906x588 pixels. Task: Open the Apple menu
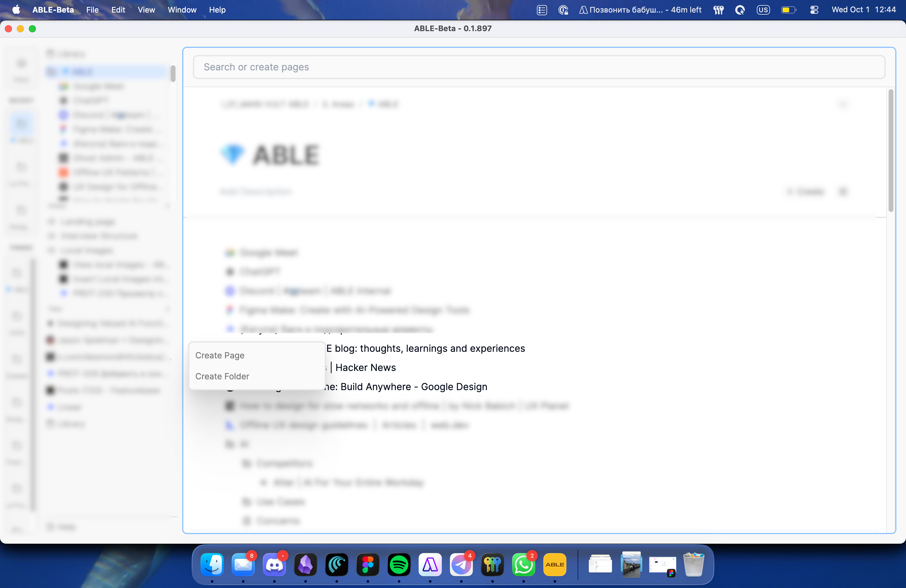(x=16, y=10)
